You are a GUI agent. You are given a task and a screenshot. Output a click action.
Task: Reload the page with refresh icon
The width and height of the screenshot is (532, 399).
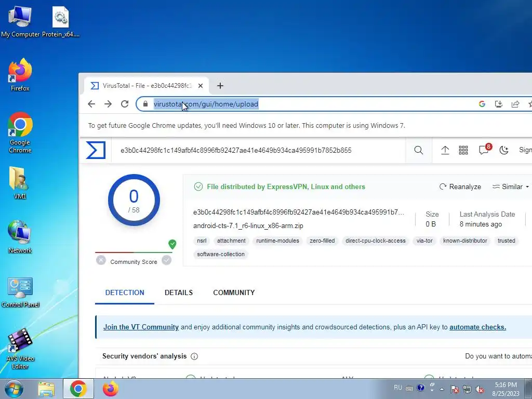click(125, 104)
